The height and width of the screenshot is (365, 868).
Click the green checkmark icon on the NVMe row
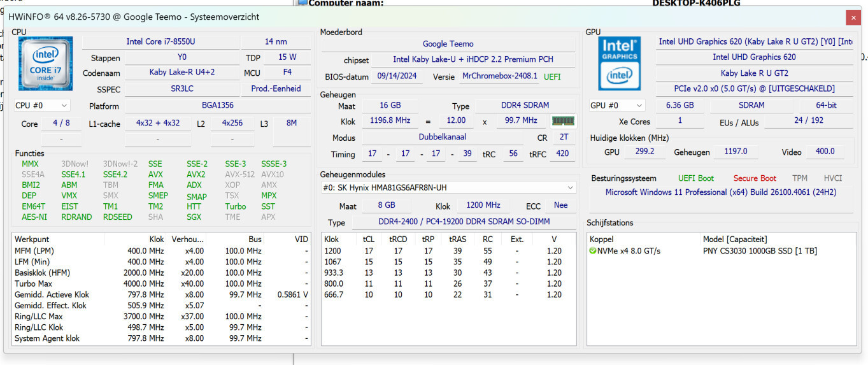click(593, 251)
